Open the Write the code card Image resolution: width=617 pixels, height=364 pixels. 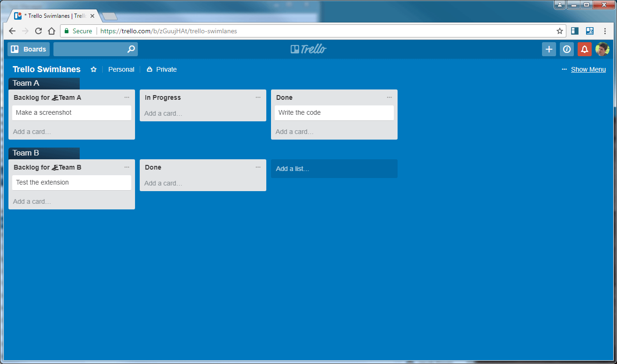334,113
